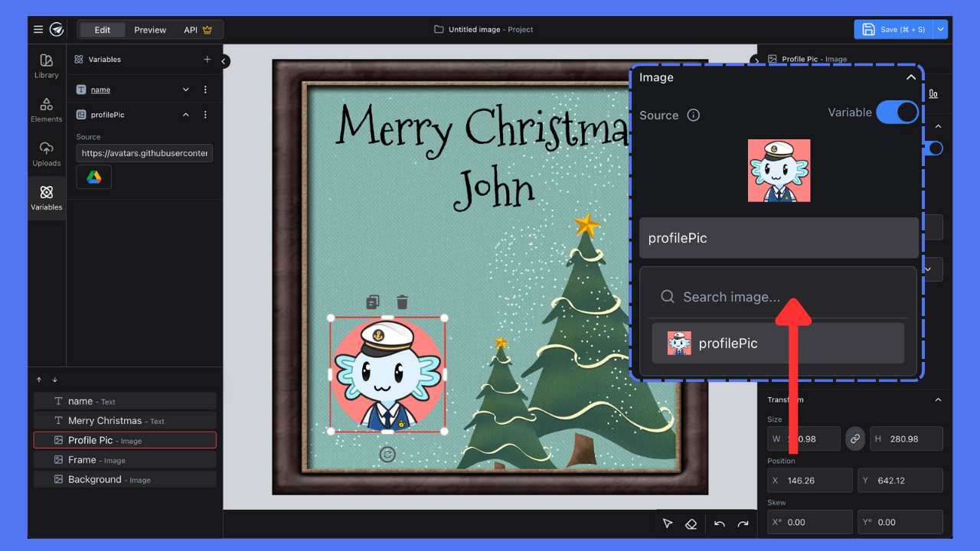Open the Save options dropdown arrow

point(940,29)
